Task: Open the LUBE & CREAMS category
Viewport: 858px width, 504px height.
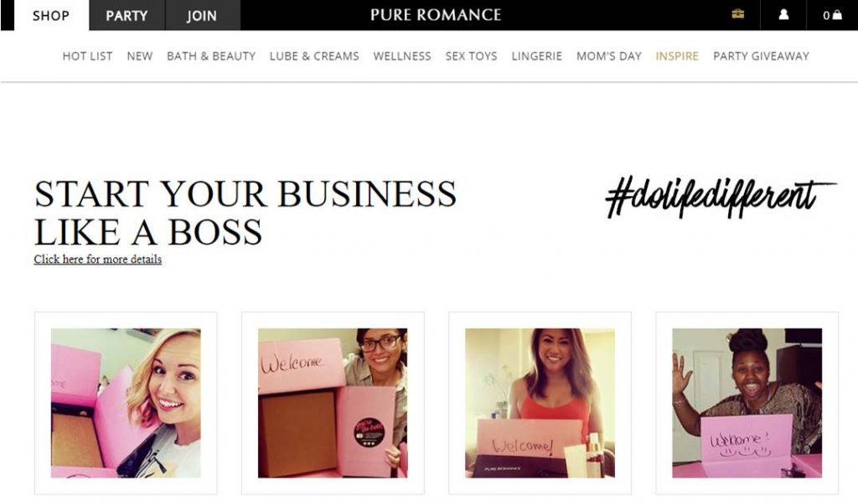Action: pyautogui.click(x=314, y=56)
